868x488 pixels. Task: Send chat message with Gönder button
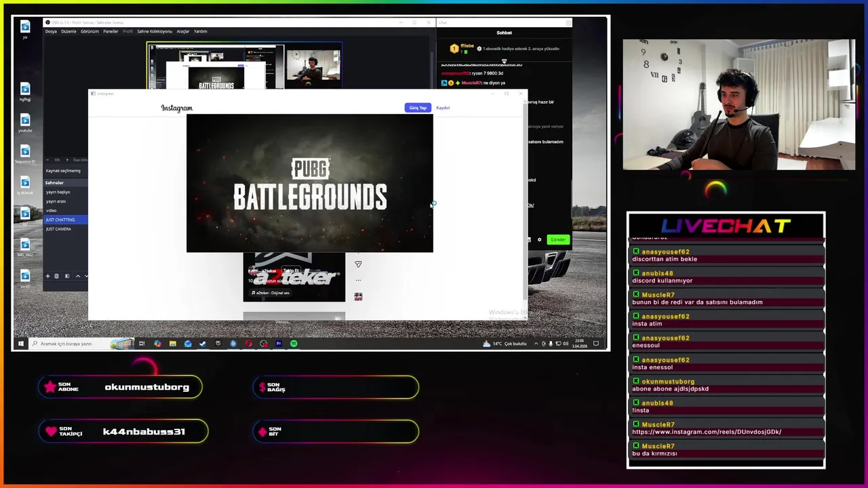point(558,239)
